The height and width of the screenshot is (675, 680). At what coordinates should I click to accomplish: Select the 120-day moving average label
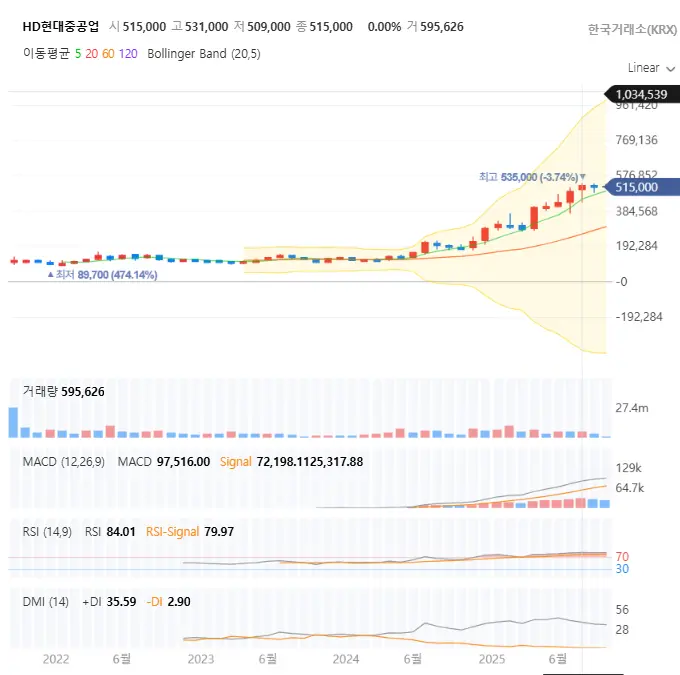coord(128,54)
